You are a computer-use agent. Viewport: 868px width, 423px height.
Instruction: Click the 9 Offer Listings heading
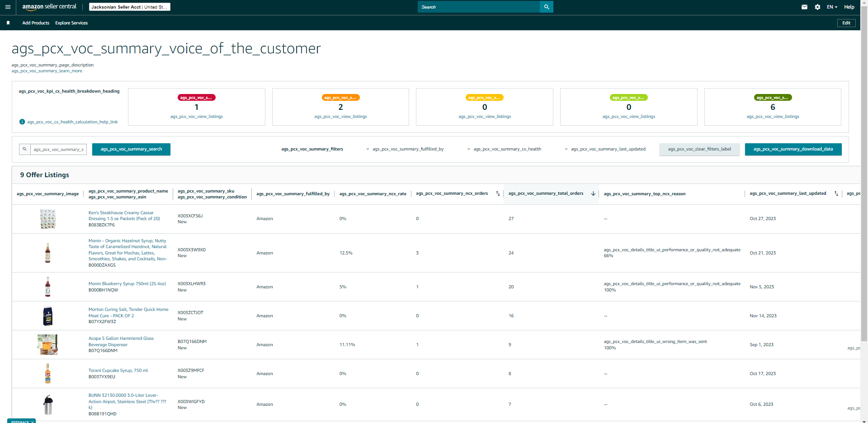(45, 175)
